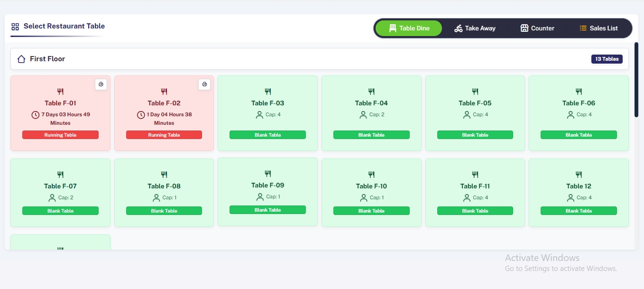Click the Table F-02 name label

coord(164,103)
